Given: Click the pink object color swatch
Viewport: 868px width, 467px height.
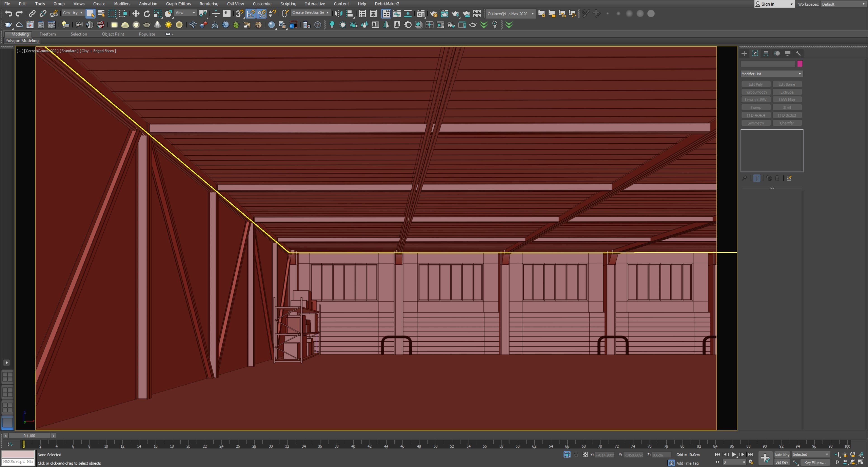Looking at the screenshot, I should 800,64.
